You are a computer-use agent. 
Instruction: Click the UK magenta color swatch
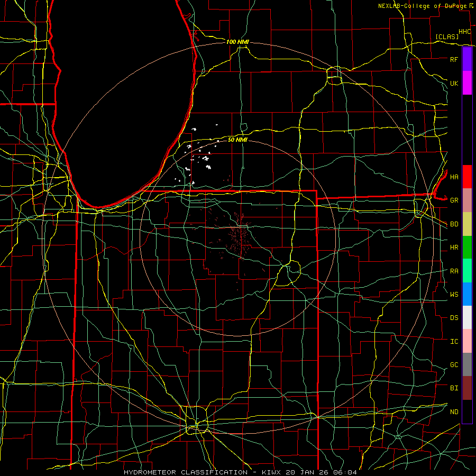click(x=467, y=83)
